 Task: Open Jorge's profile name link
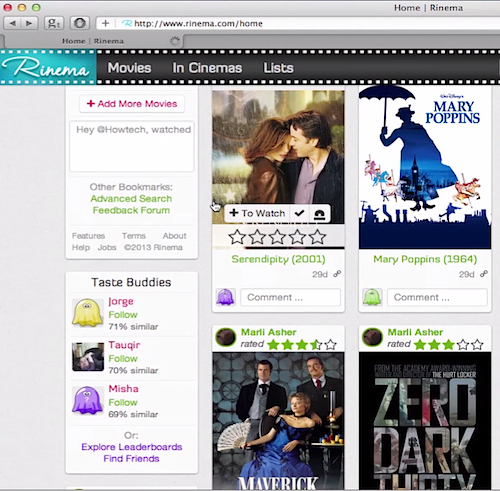tap(121, 301)
